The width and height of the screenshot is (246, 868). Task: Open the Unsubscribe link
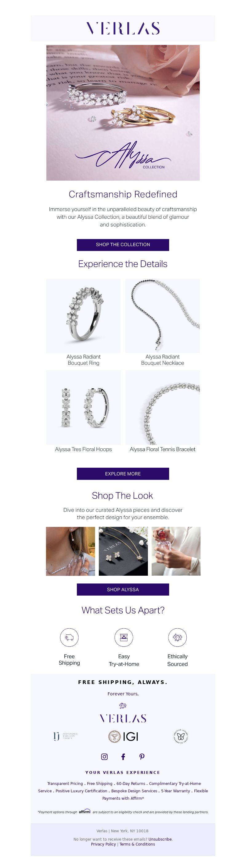(160, 839)
